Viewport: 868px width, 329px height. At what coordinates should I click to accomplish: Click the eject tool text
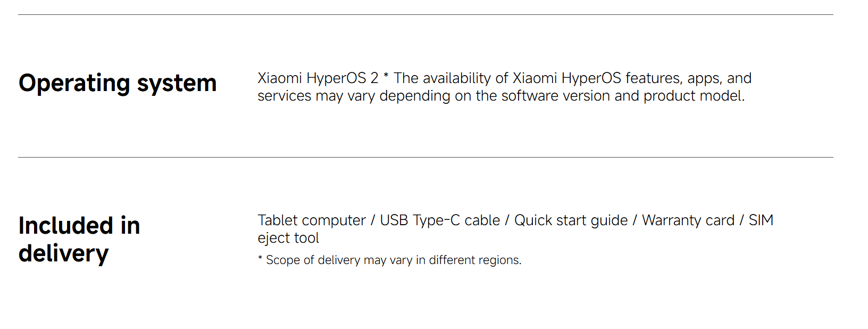click(288, 238)
